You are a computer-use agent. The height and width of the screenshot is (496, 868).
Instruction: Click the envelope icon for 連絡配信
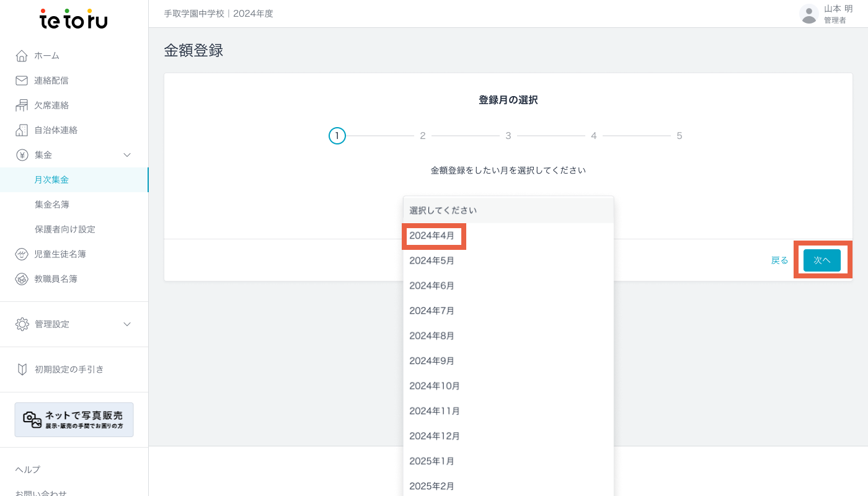coord(22,81)
